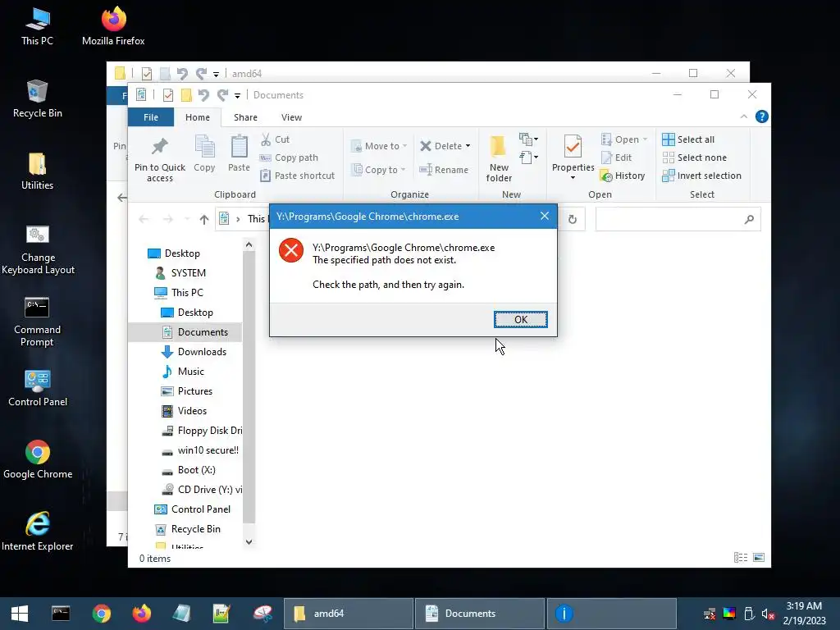This screenshot has height=630, width=840.
Task: Switch to Large icons view in status bar
Action: pyautogui.click(x=759, y=558)
